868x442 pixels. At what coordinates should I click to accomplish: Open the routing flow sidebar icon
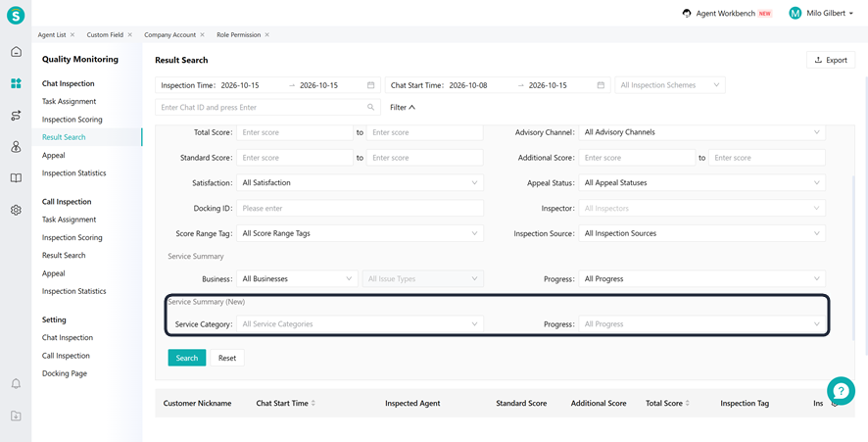[x=16, y=116]
